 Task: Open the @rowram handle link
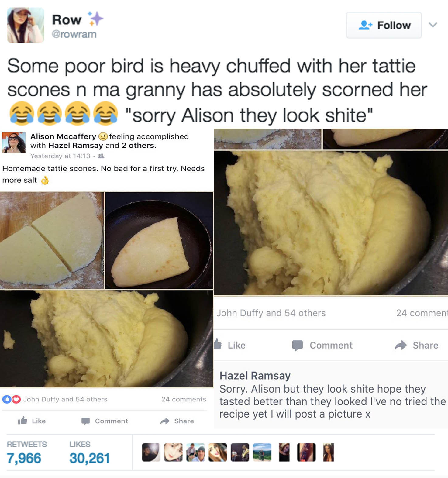tap(74, 34)
